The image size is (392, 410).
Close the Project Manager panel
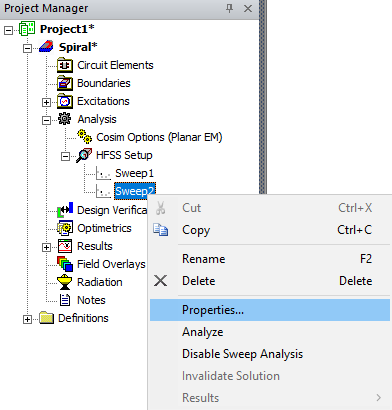[x=248, y=9]
